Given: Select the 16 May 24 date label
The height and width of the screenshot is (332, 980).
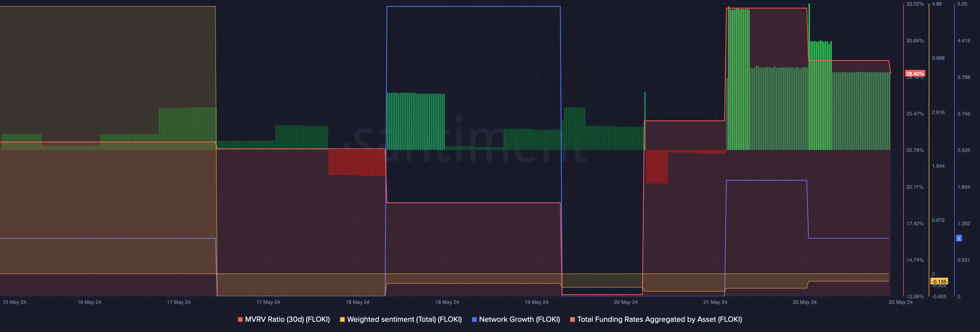Looking at the screenshot, I should point(89,302).
